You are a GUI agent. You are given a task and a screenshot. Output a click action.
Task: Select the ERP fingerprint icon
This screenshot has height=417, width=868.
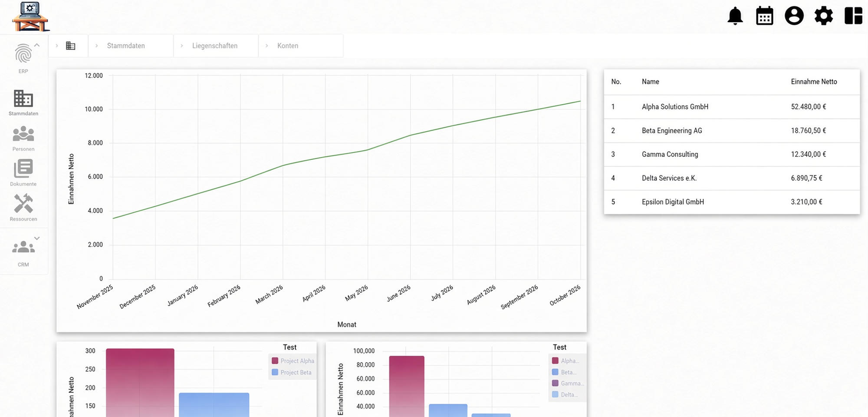23,53
